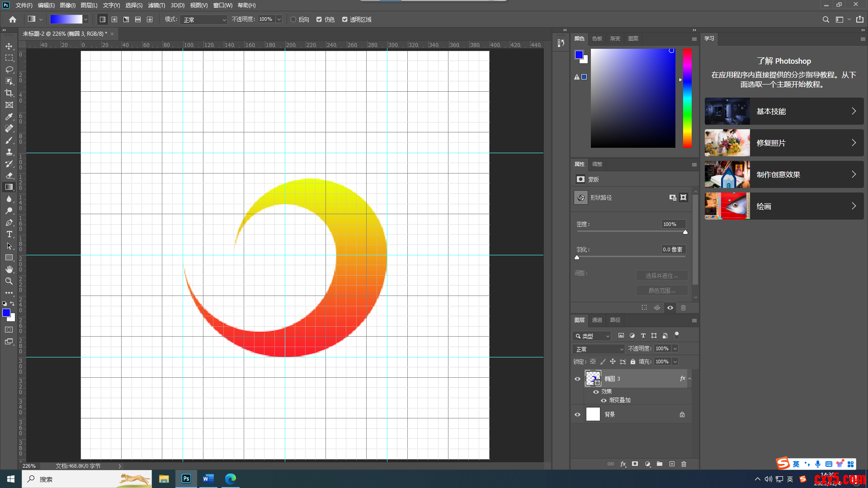Select the Eyedropper tool
Screen dimensions: 868x488
(x=9, y=117)
